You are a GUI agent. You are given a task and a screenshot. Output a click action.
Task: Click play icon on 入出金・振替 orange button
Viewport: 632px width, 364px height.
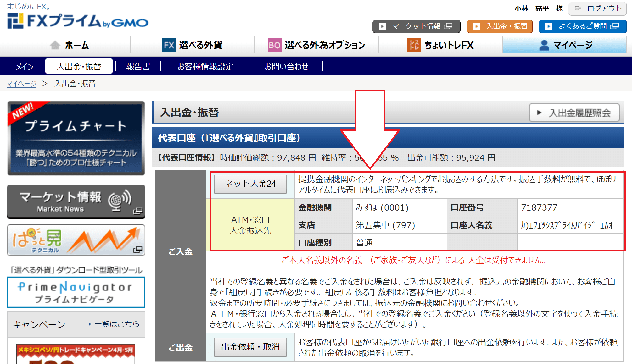(x=477, y=26)
